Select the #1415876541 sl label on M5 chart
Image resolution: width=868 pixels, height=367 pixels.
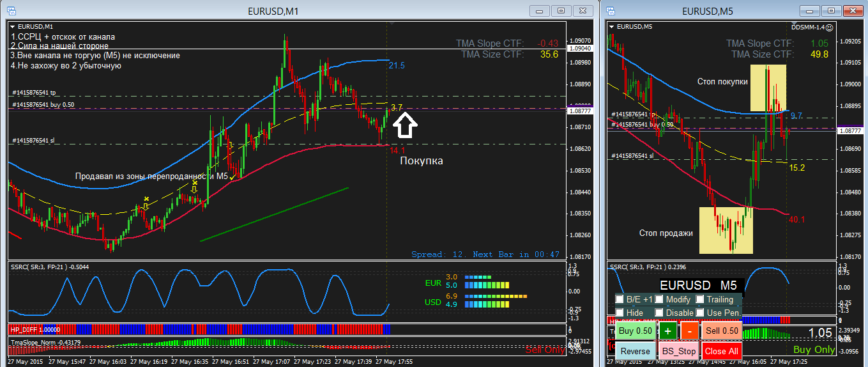pyautogui.click(x=632, y=155)
